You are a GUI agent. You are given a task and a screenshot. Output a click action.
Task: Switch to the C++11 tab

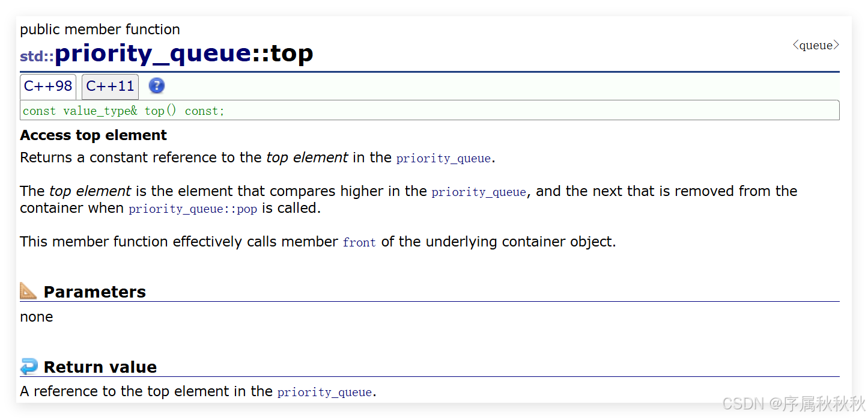(110, 87)
